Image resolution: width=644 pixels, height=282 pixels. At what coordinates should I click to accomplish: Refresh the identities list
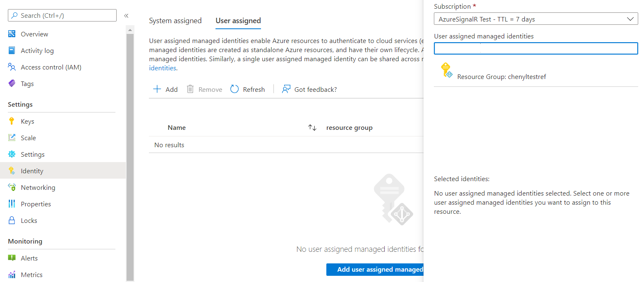[x=247, y=89]
